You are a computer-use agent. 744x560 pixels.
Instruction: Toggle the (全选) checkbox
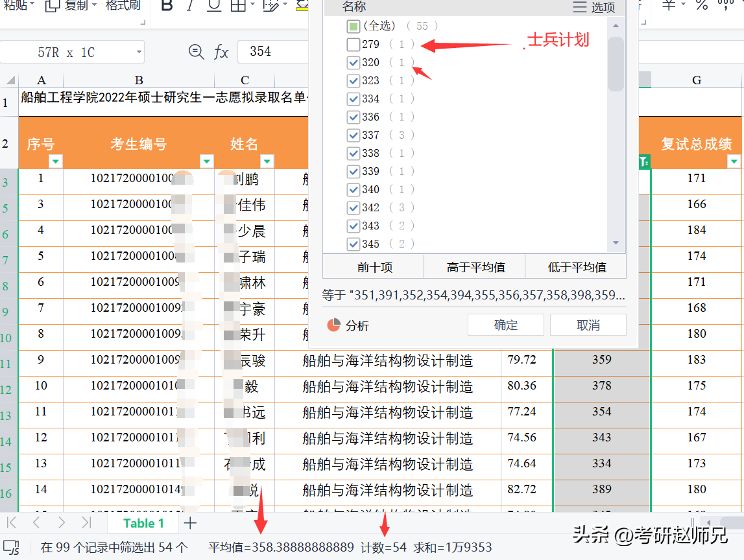click(353, 26)
